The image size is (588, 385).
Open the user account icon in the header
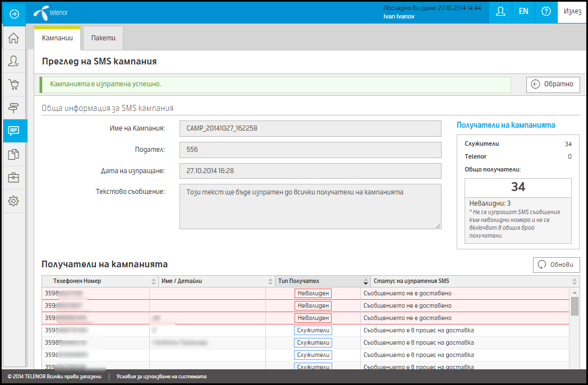[500, 12]
